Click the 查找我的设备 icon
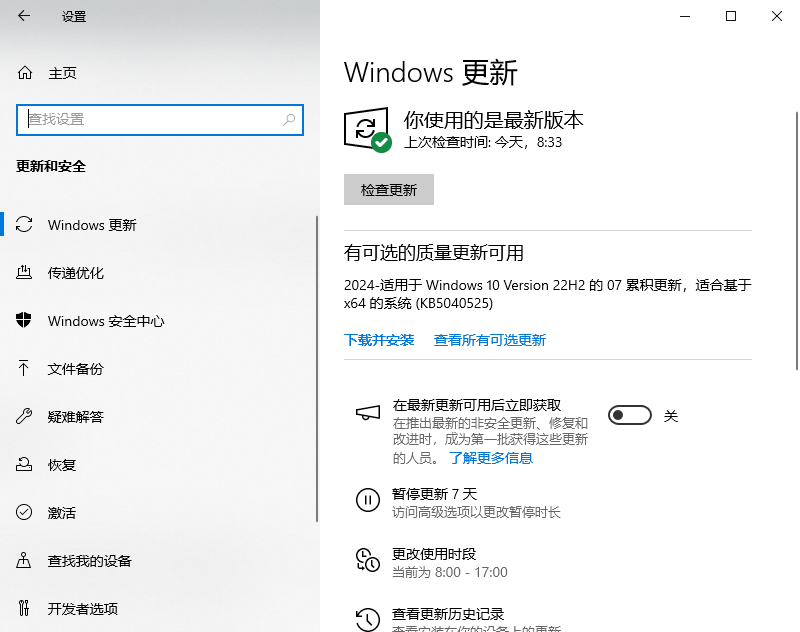The height and width of the screenshot is (632, 800). 24,561
